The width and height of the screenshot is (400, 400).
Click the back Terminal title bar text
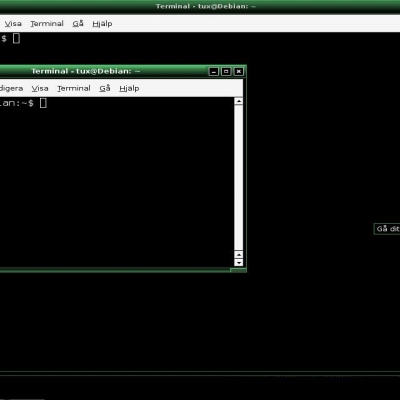point(206,6)
